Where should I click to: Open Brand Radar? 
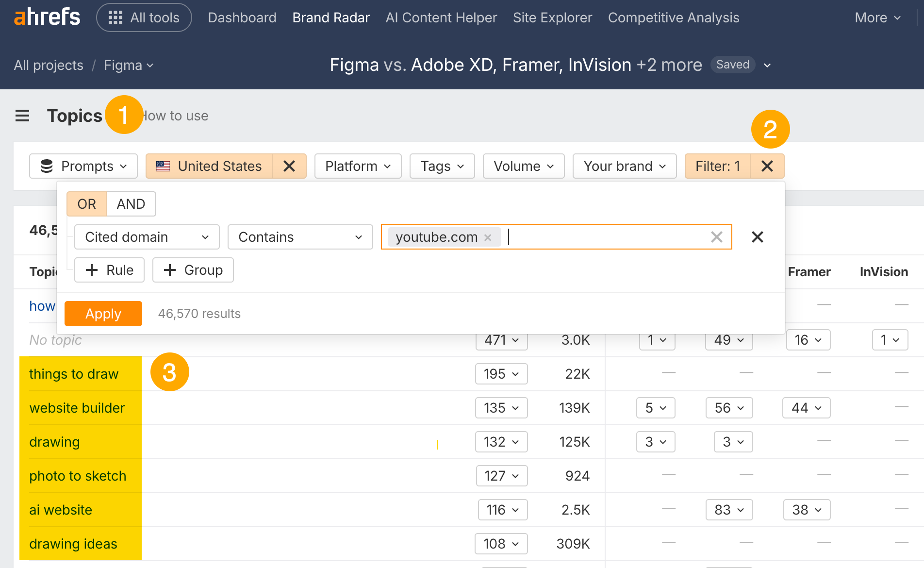coord(331,17)
